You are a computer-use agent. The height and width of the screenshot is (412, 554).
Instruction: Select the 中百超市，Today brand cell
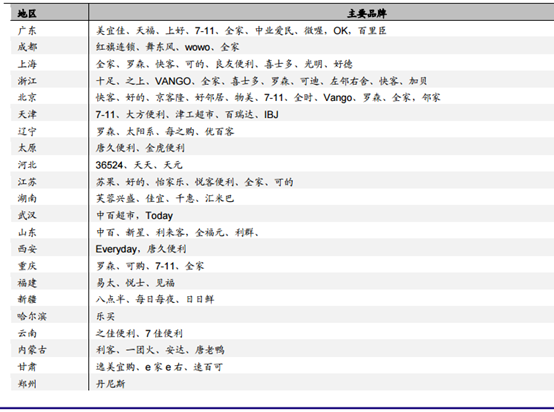134,216
